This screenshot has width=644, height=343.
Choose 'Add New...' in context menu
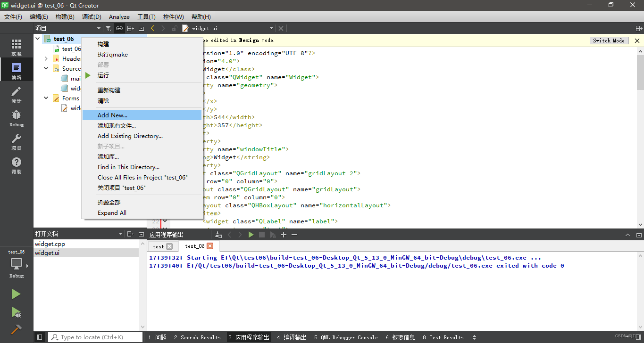(142, 115)
